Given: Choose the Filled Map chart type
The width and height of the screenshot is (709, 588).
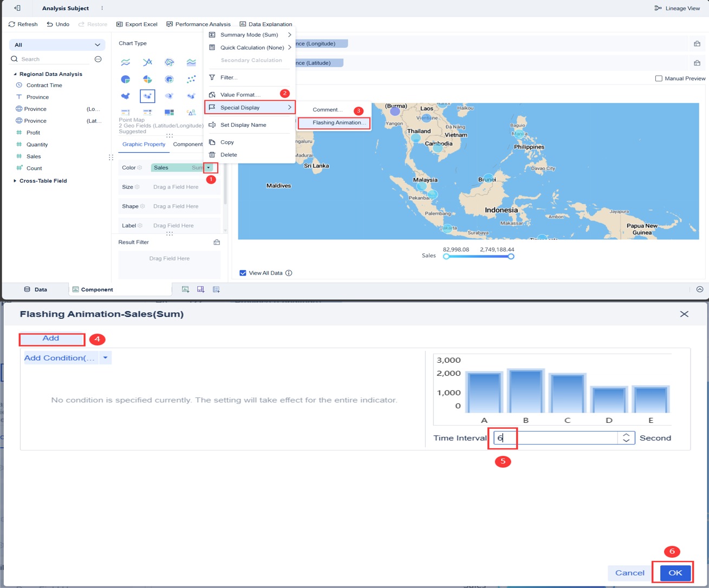Looking at the screenshot, I should (x=125, y=96).
